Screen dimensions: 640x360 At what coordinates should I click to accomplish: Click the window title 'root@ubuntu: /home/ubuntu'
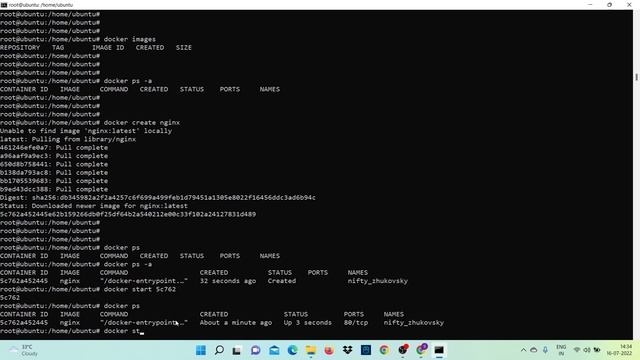[41, 5]
